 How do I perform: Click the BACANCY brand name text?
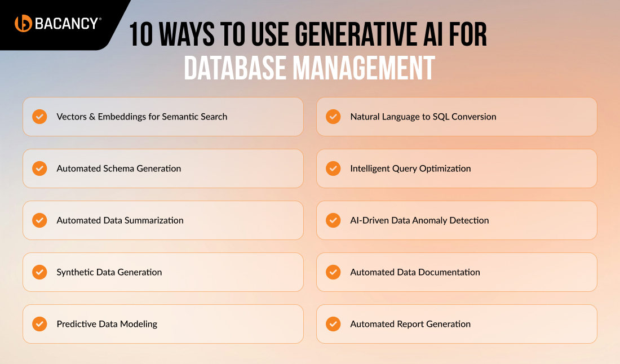[x=67, y=24]
